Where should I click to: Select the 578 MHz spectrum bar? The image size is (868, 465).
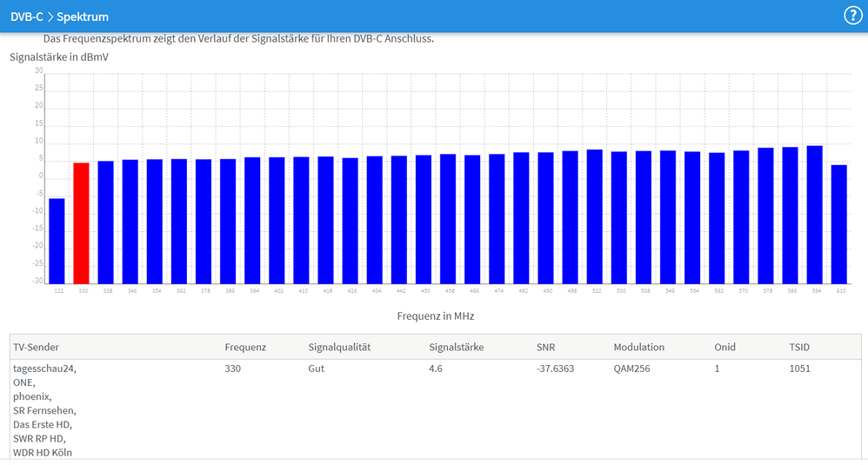[x=765, y=216]
